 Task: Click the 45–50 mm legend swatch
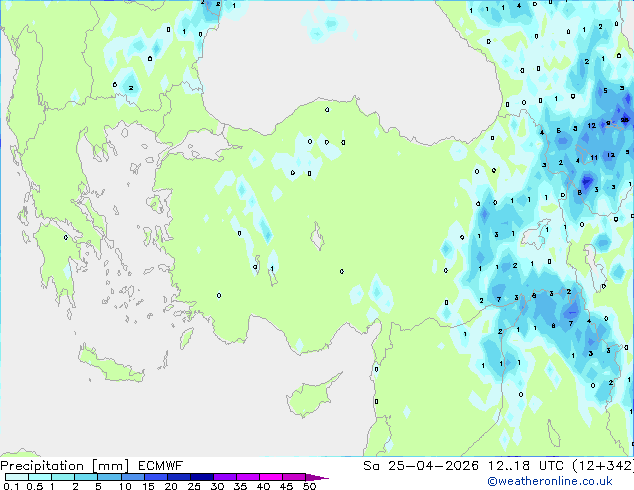tap(294, 477)
